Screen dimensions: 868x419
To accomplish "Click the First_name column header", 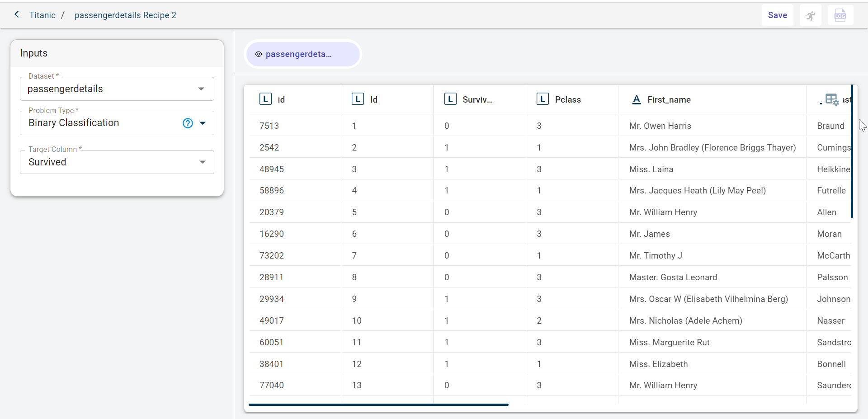I will tap(669, 99).
